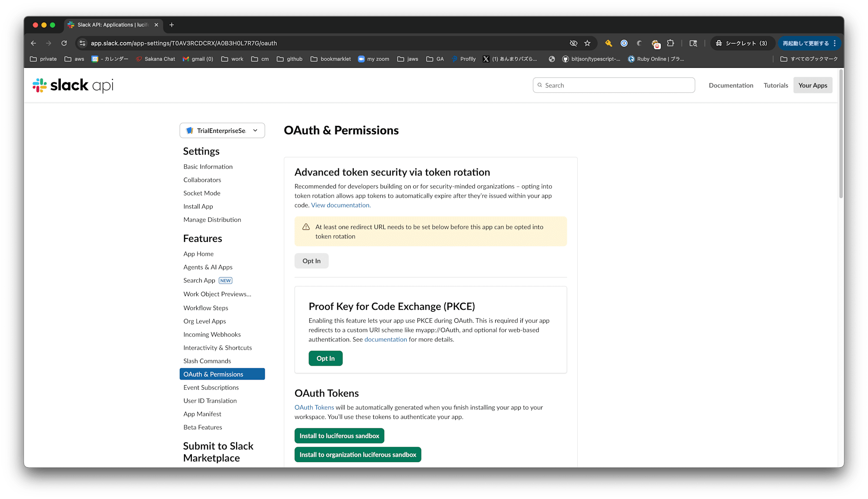Viewport: 868px width, 499px height.
Task: Open the Ruby Online bookmark
Action: pos(656,59)
